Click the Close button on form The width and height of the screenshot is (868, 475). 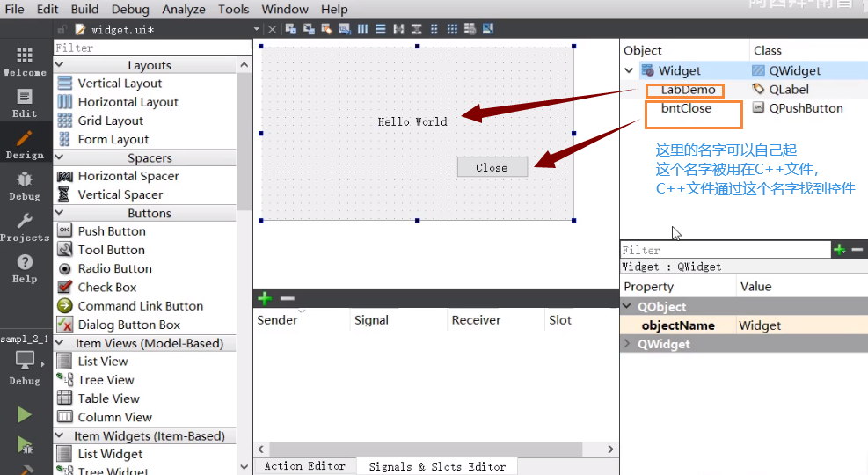pyautogui.click(x=492, y=167)
